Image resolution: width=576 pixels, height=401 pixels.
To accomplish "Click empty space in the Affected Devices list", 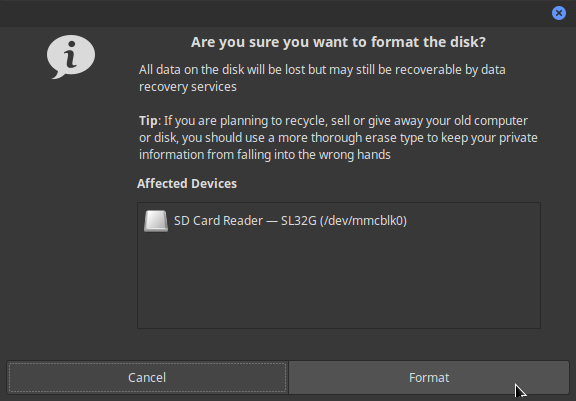I will pos(339,283).
